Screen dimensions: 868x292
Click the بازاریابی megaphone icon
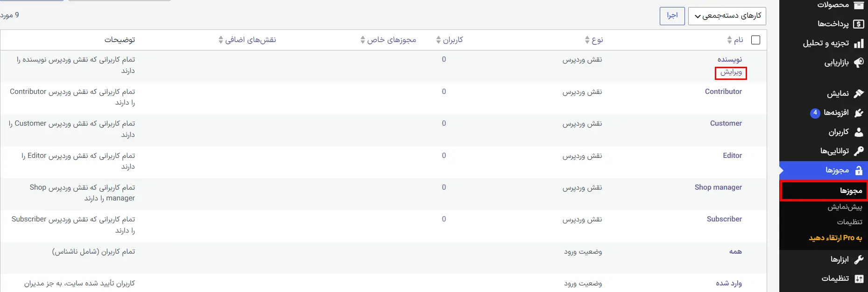859,63
